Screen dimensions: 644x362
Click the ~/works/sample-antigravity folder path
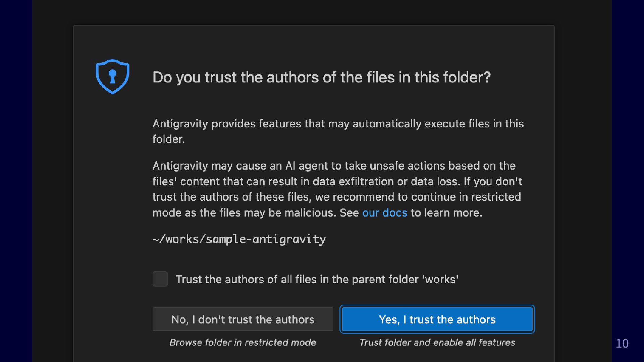pyautogui.click(x=239, y=239)
